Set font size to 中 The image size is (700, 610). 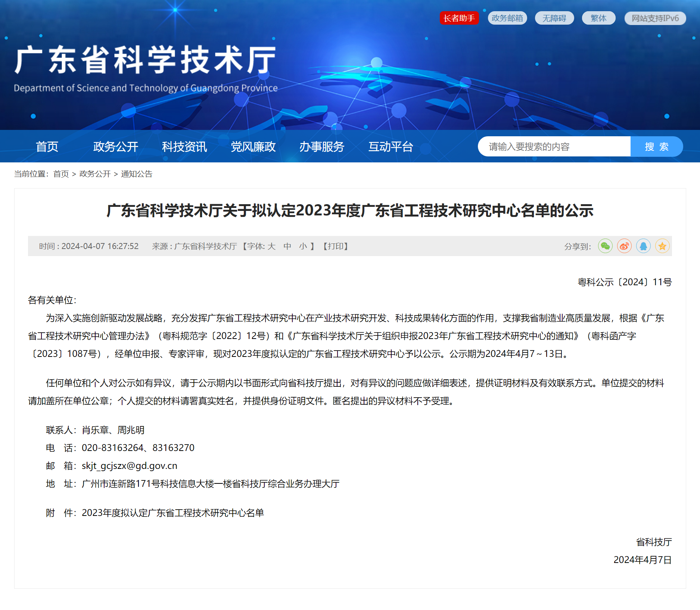click(287, 246)
